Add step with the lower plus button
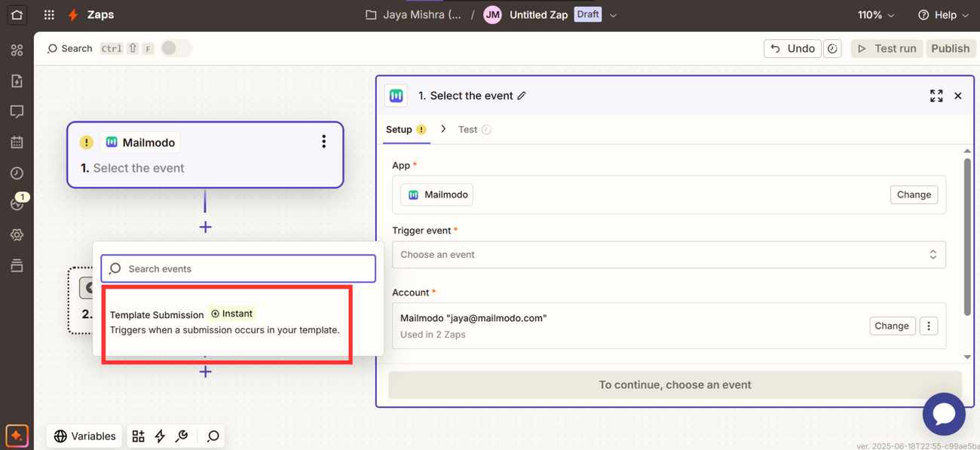This screenshot has width=980, height=450. pos(205,372)
